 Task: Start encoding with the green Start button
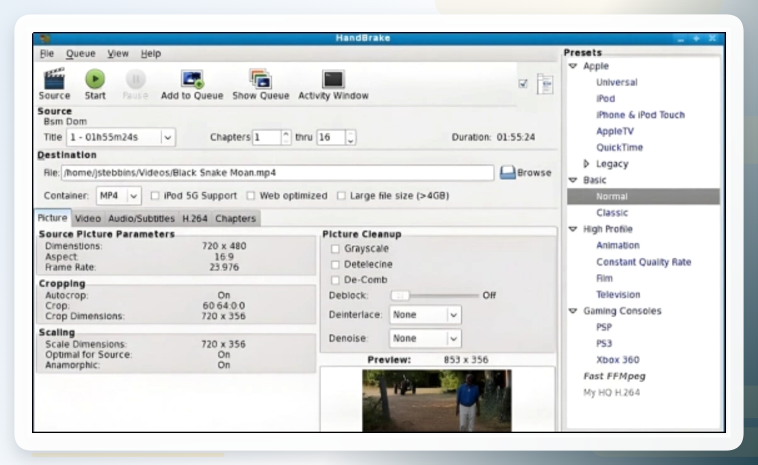click(x=95, y=79)
